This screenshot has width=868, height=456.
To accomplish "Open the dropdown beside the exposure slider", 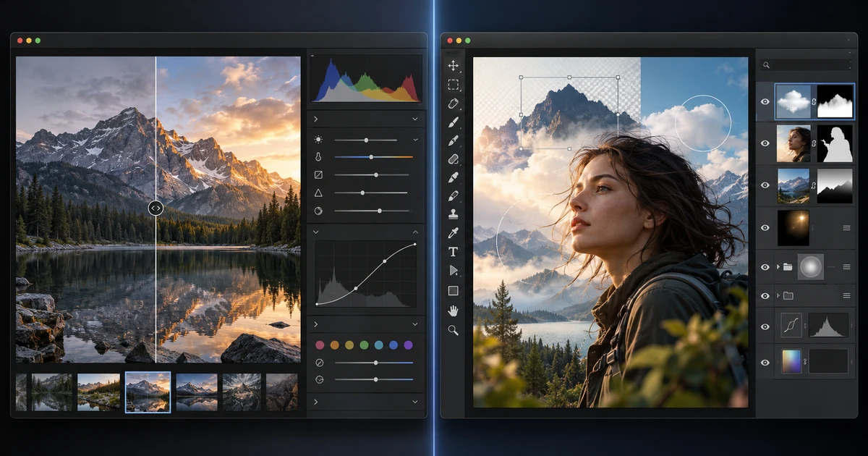I will coord(415,139).
